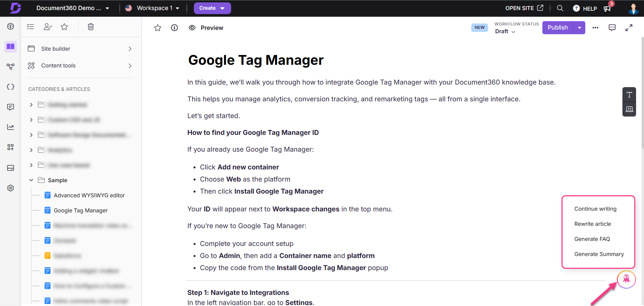Screen dimensions: 644x306
Task: Expand editor to fullscreen icon
Action: tap(629, 28)
